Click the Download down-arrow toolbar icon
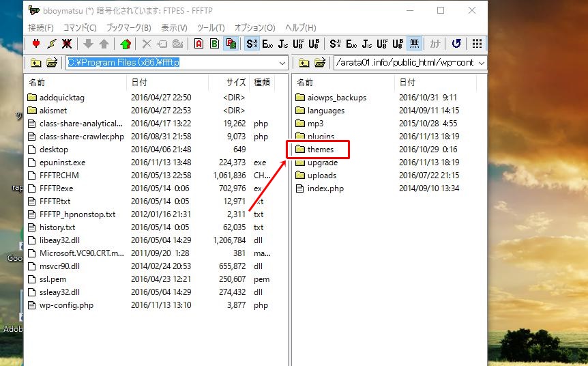 pos(88,44)
